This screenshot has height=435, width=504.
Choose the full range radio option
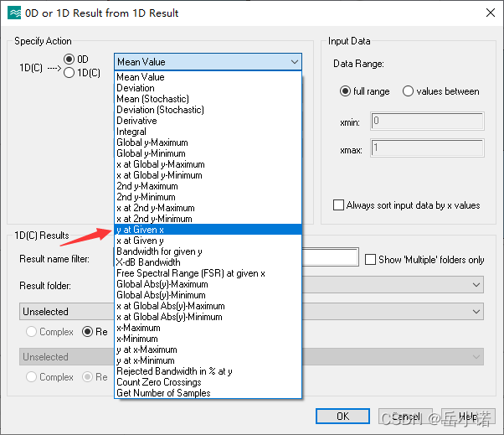coord(345,91)
